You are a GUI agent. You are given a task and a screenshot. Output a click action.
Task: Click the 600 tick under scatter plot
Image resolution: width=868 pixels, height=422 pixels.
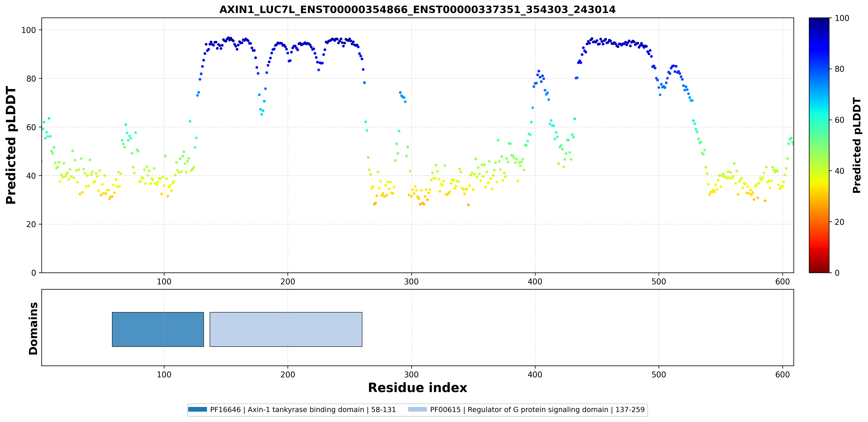click(782, 281)
